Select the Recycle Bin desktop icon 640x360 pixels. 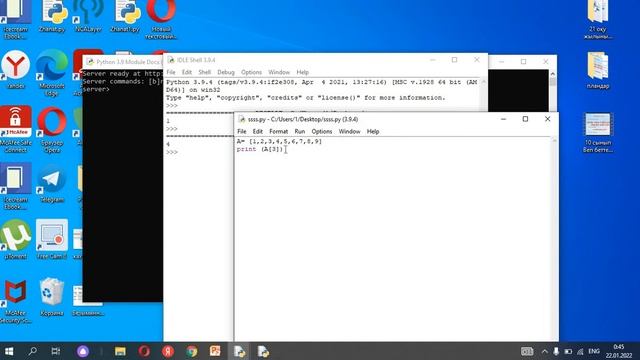tap(51, 297)
